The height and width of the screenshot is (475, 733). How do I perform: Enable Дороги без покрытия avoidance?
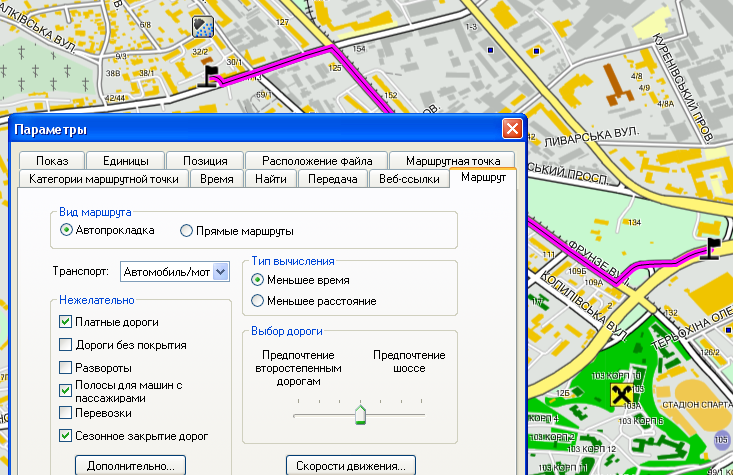tap(66, 345)
